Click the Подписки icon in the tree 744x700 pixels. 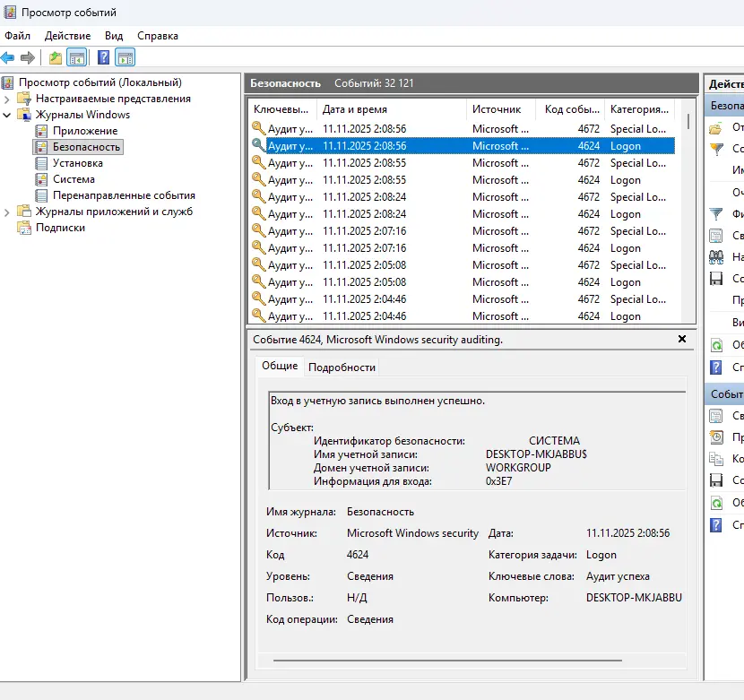(24, 228)
